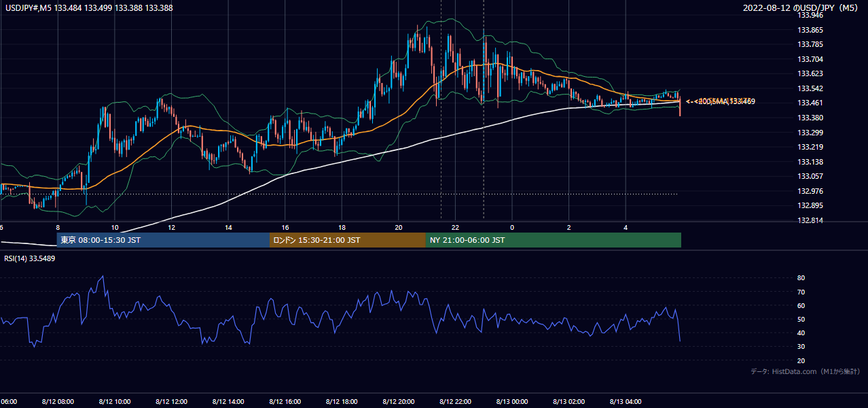This screenshot has height=408, width=868.
Task: Click the 133.219 price level label
Action: [x=811, y=147]
